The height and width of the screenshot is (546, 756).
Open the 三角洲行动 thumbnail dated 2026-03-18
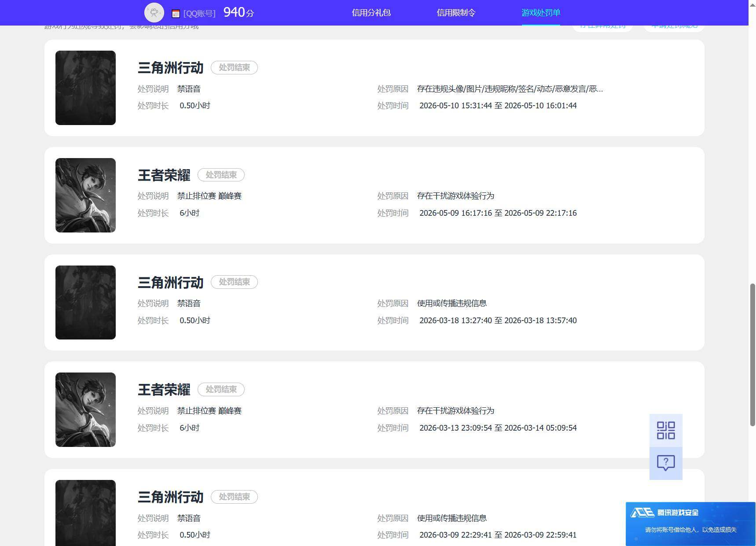85,303
